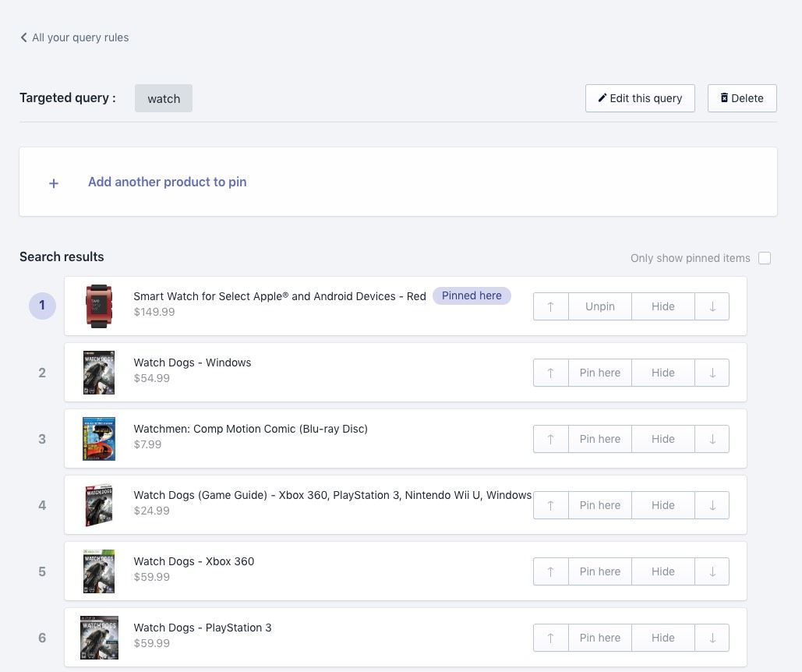Viewport: 802px width, 672px height.
Task: Click the Smart Watch product thumbnail
Action: point(99,304)
